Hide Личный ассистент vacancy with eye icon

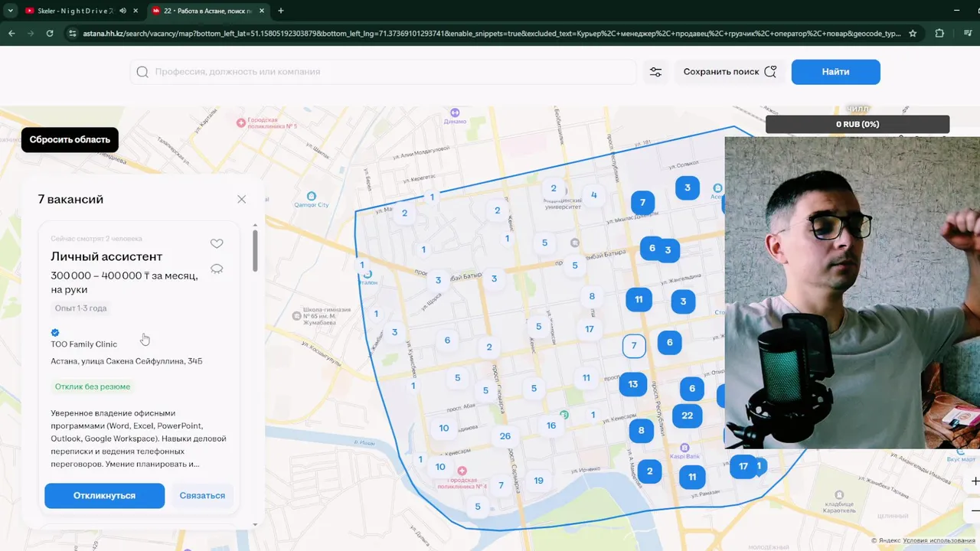217,269
